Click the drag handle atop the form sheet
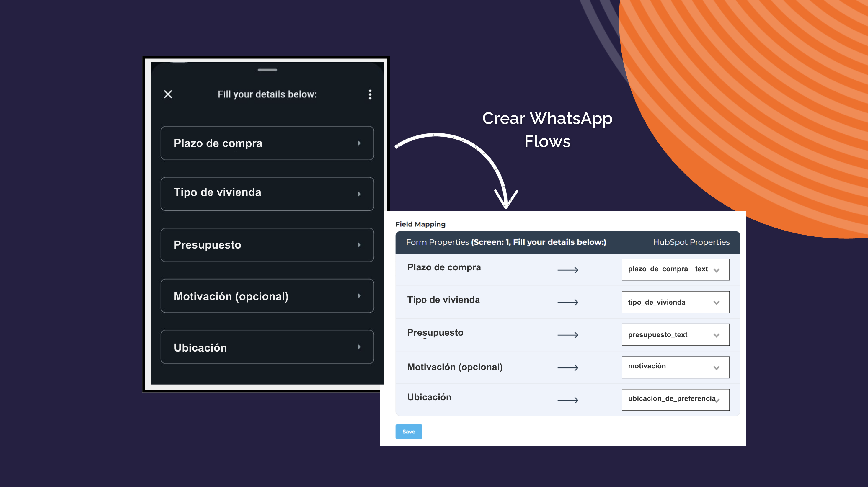This screenshot has width=868, height=487. (x=267, y=70)
